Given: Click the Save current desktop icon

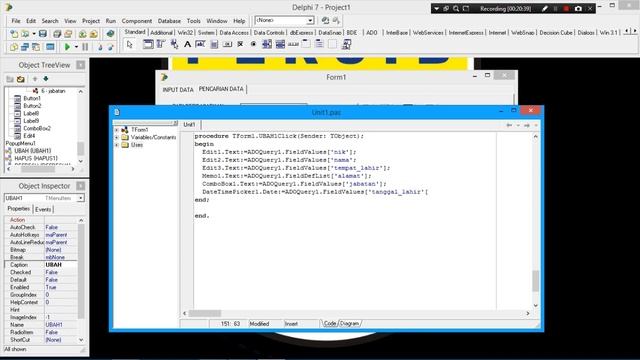Looking at the screenshot, I should coord(325,20).
